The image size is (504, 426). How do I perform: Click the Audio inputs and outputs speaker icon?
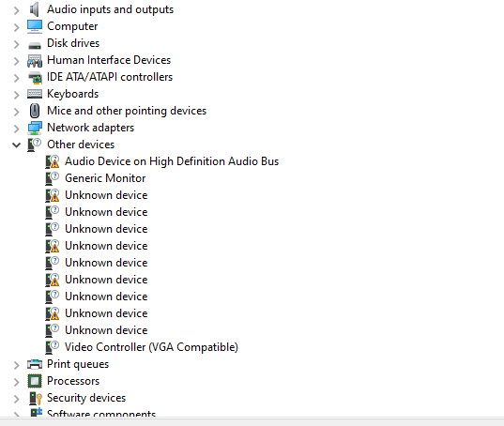35,9
